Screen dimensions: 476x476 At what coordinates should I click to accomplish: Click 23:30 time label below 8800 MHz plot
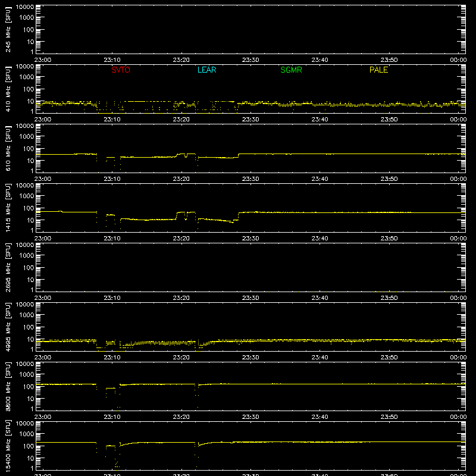[250, 417]
